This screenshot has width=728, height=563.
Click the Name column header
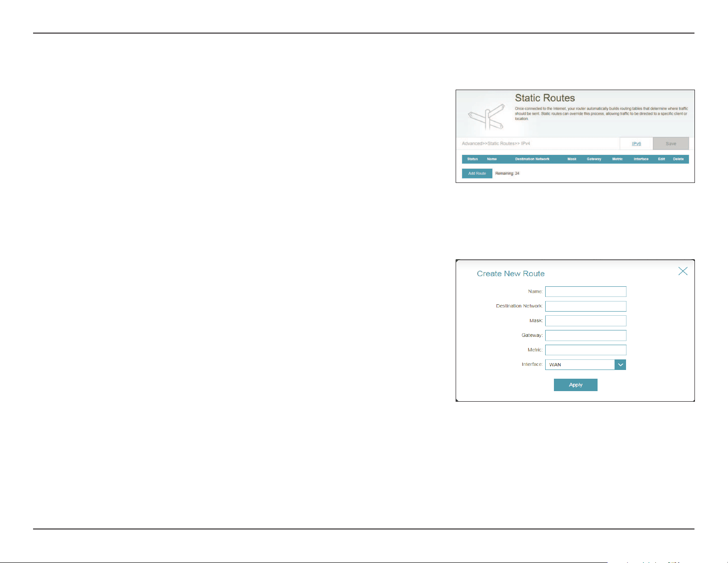pos(491,159)
